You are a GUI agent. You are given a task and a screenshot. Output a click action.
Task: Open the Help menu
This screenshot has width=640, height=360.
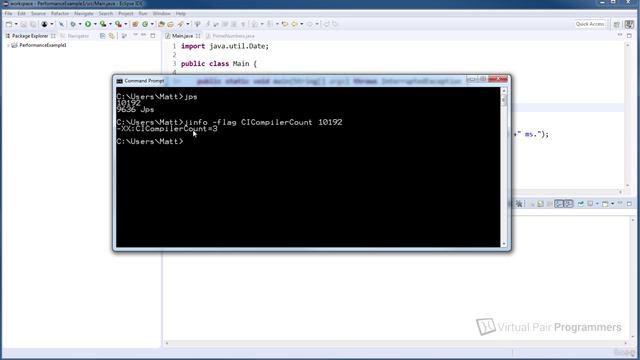(180, 13)
